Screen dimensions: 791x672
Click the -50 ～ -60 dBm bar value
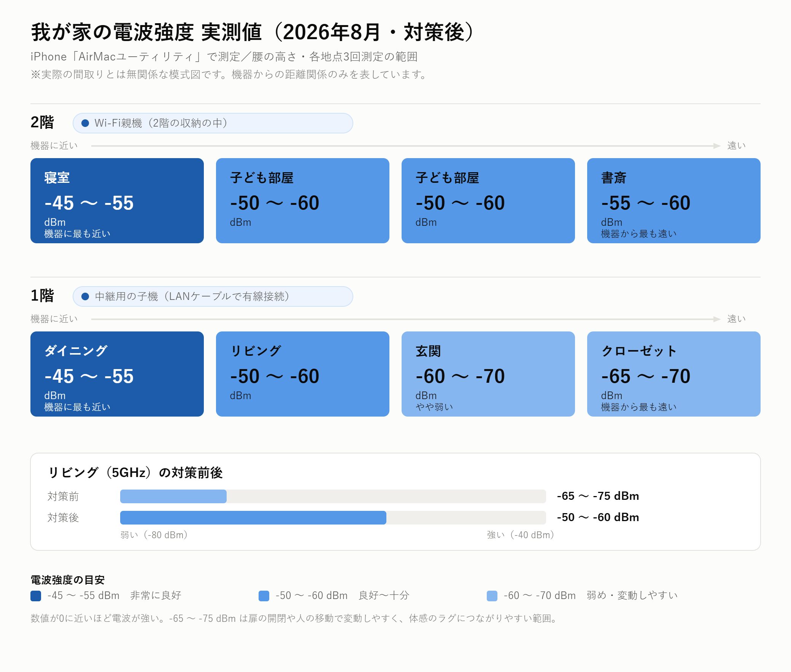[598, 517]
